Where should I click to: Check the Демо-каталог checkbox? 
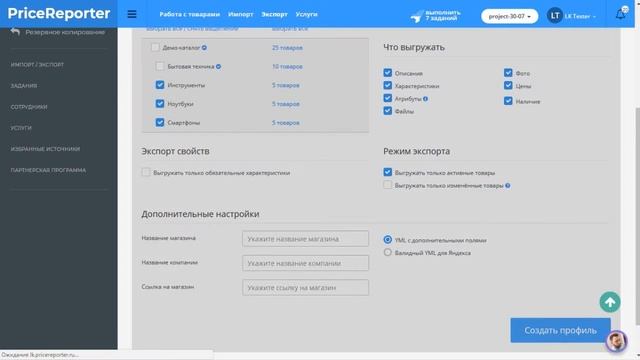click(155, 47)
